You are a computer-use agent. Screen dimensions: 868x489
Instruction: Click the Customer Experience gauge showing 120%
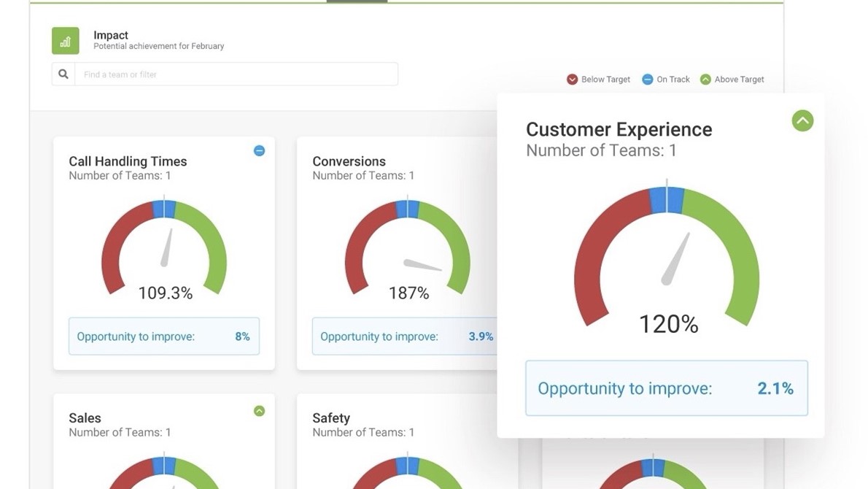point(667,259)
